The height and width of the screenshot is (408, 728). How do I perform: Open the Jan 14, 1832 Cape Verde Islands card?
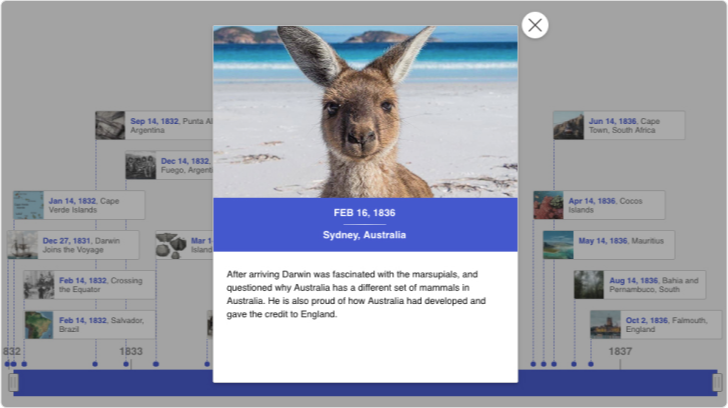79,205
